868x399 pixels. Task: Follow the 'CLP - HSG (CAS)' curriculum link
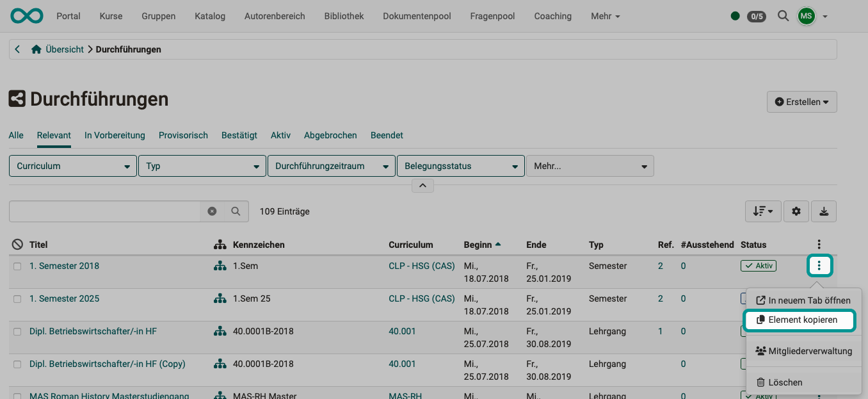(421, 265)
